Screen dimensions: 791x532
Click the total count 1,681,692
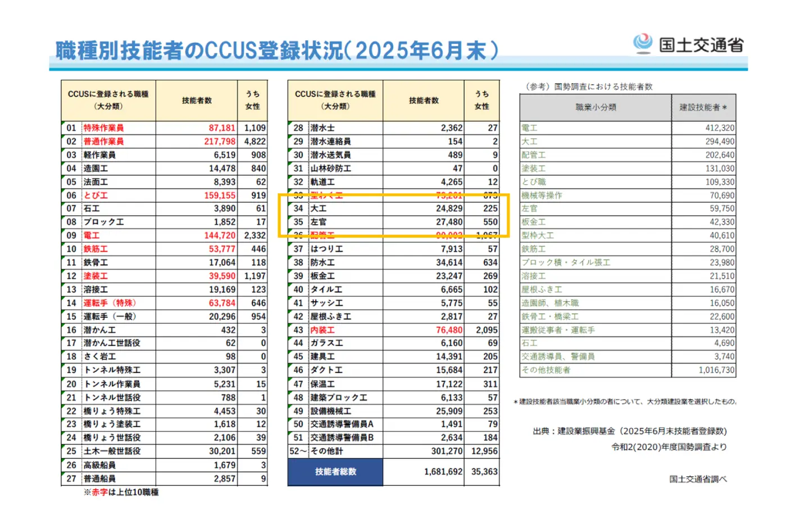pyautogui.click(x=443, y=472)
